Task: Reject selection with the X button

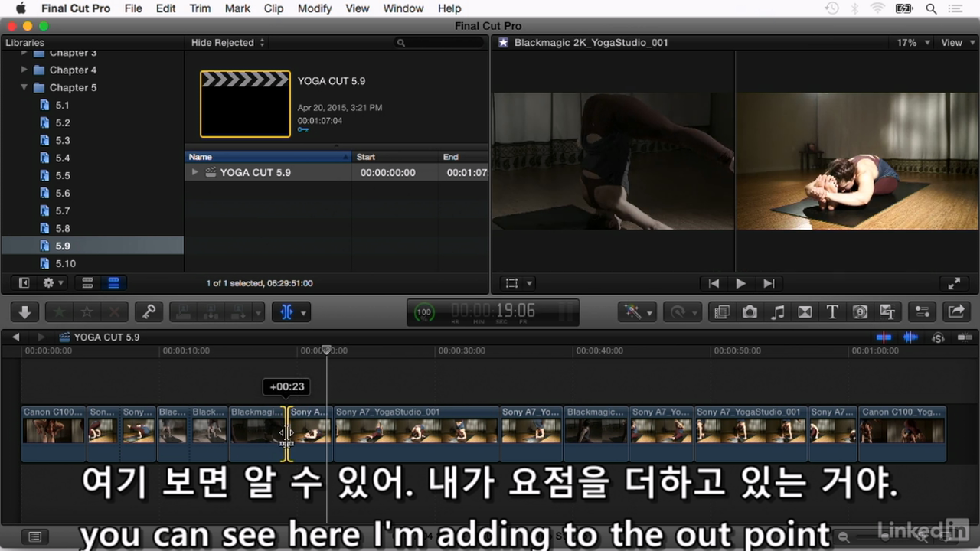Action: point(115,311)
